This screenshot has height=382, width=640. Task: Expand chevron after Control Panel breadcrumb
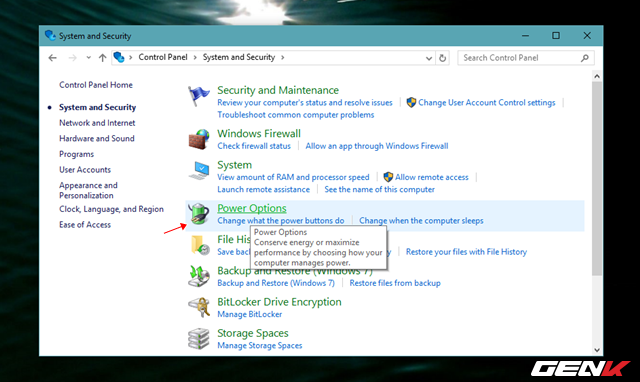pos(195,58)
